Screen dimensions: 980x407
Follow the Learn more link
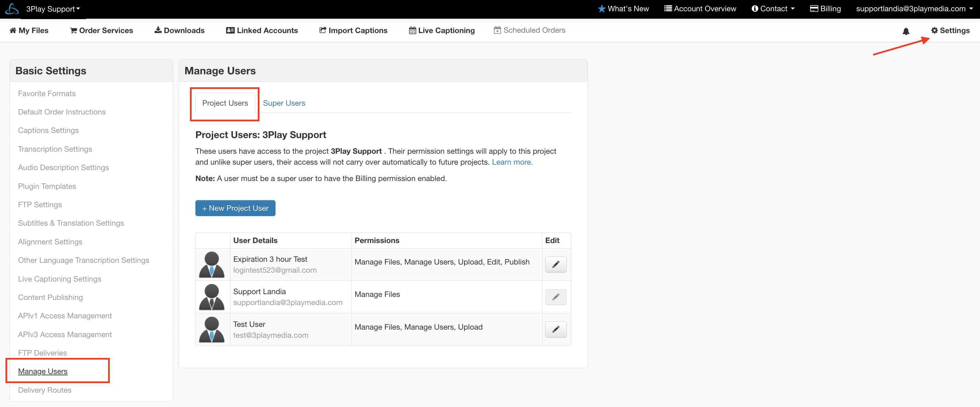point(512,162)
